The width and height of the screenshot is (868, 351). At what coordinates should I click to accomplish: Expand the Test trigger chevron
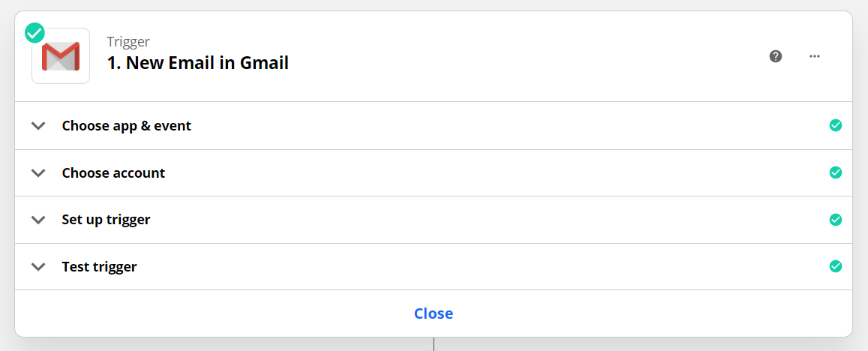click(38, 267)
